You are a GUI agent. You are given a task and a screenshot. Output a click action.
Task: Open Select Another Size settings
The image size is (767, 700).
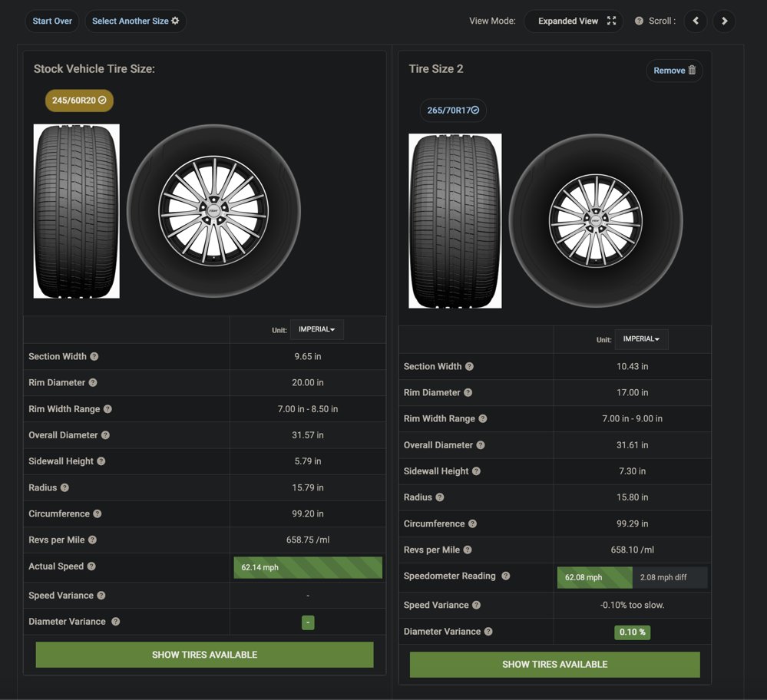click(x=135, y=21)
